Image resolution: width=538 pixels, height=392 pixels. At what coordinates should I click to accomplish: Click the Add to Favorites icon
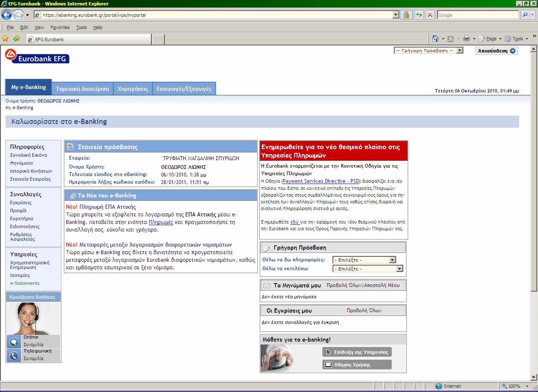(16, 39)
